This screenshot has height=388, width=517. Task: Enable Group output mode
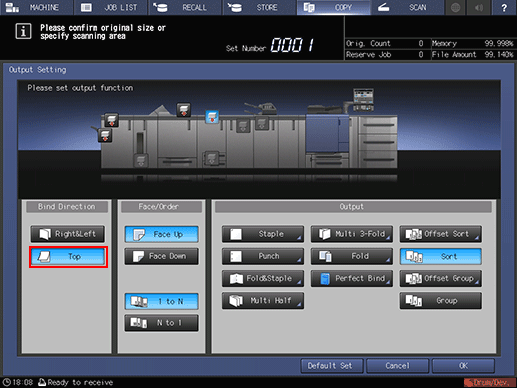[441, 301]
